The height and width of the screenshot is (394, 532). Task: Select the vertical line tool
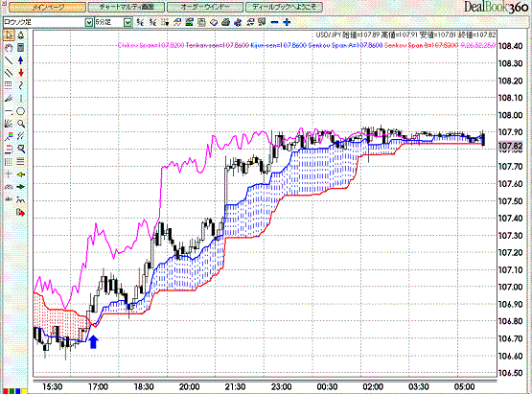pos(21,99)
